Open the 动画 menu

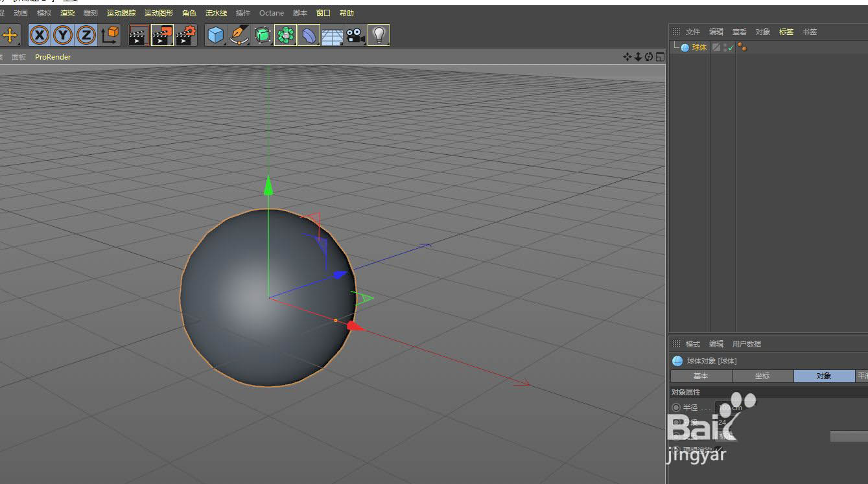(21, 13)
